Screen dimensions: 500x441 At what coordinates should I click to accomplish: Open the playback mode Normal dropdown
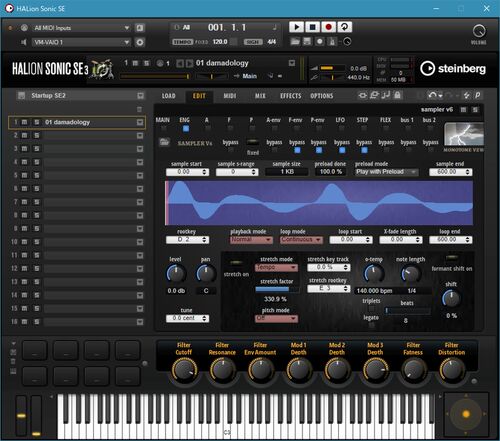pos(251,240)
